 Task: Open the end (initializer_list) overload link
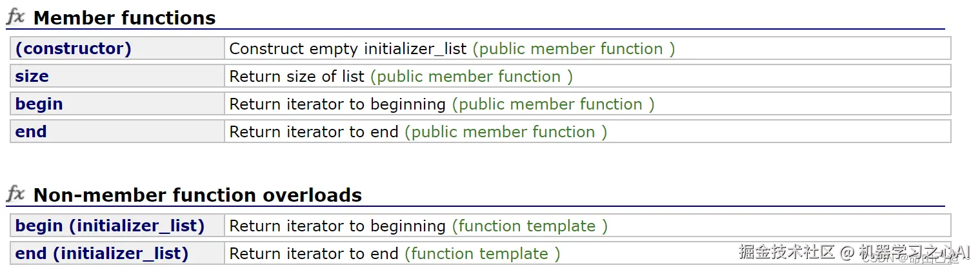pyautogui.click(x=102, y=254)
